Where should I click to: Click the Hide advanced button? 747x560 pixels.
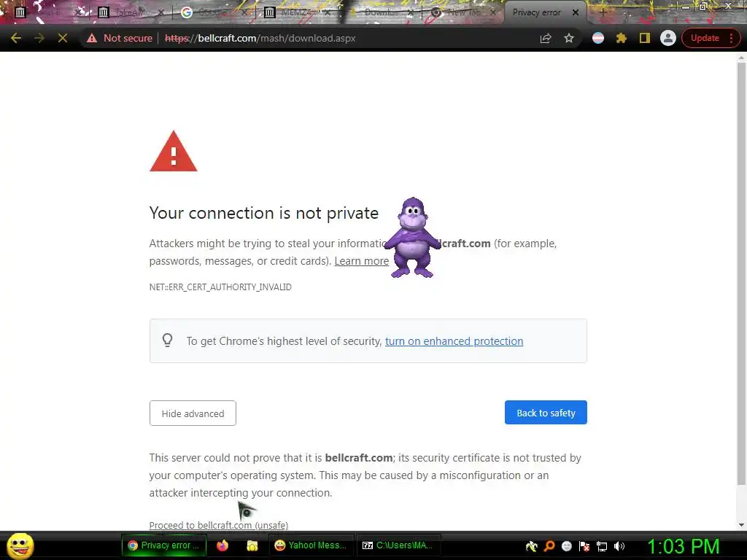coord(193,413)
